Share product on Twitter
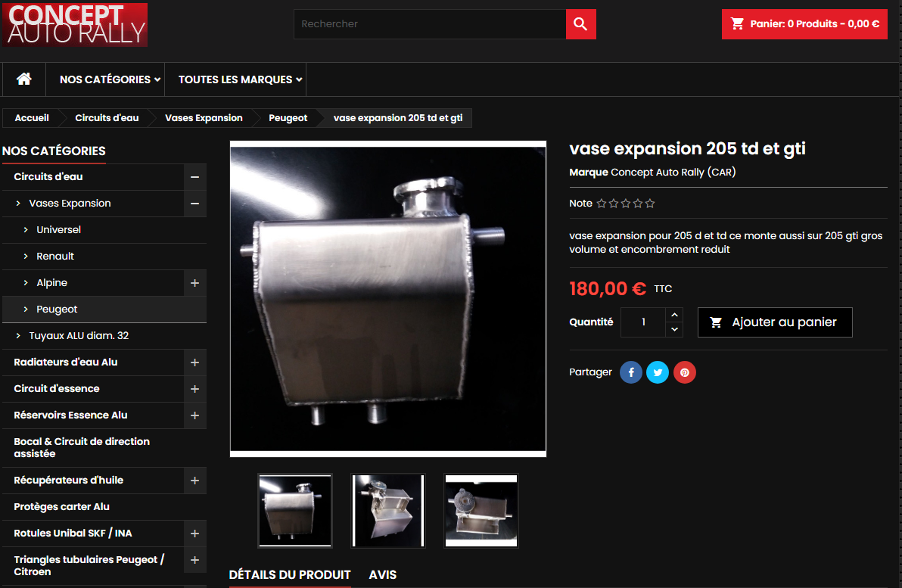 tap(658, 372)
